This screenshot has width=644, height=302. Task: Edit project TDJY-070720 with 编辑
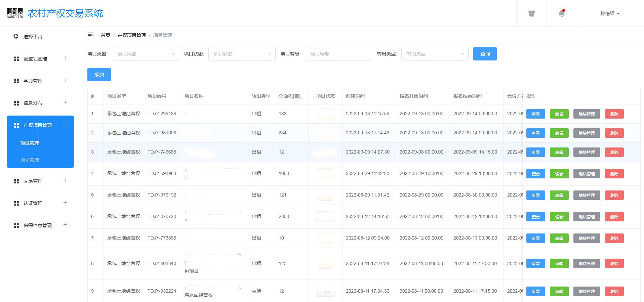click(x=559, y=217)
